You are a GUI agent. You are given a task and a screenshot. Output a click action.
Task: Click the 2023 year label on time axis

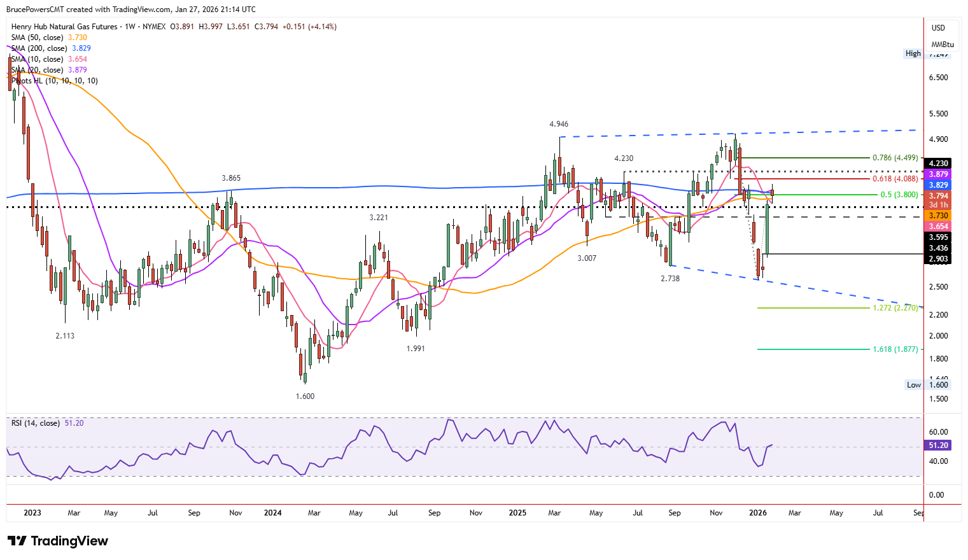click(32, 513)
